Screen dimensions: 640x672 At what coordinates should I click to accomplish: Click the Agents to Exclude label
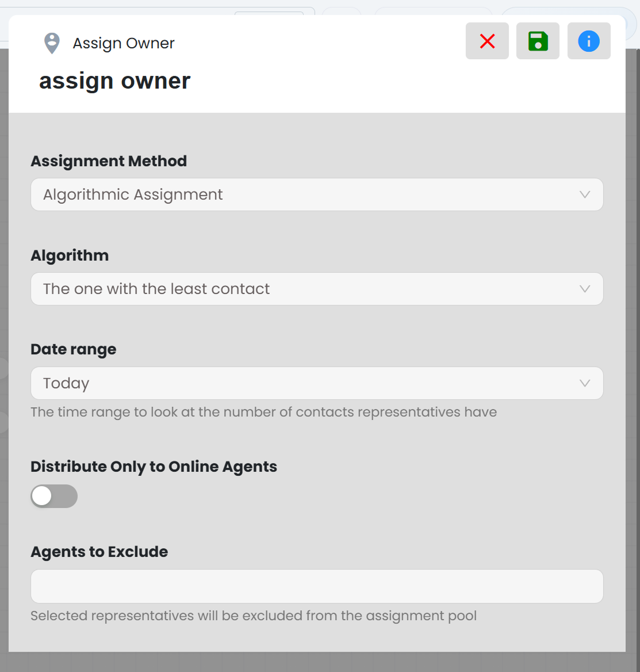click(x=99, y=552)
